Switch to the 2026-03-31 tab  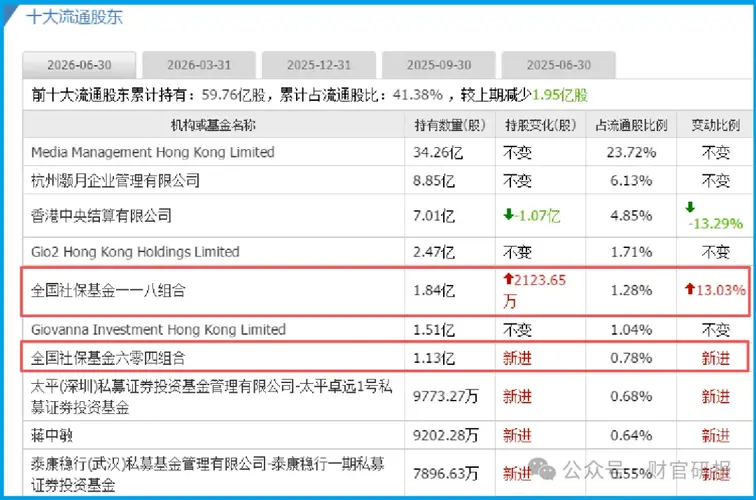(x=199, y=65)
